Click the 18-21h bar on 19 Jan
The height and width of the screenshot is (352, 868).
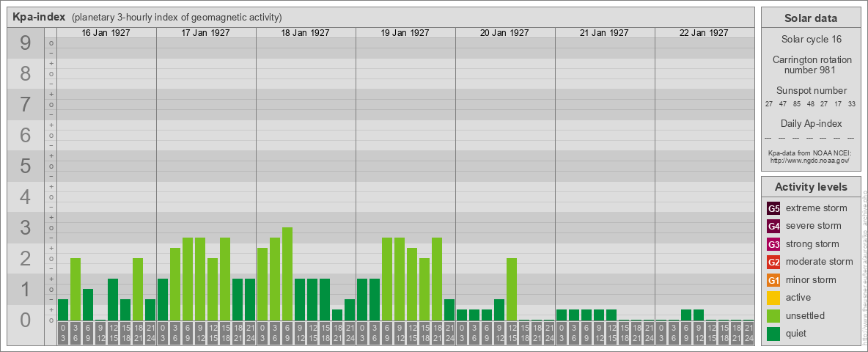click(437, 279)
